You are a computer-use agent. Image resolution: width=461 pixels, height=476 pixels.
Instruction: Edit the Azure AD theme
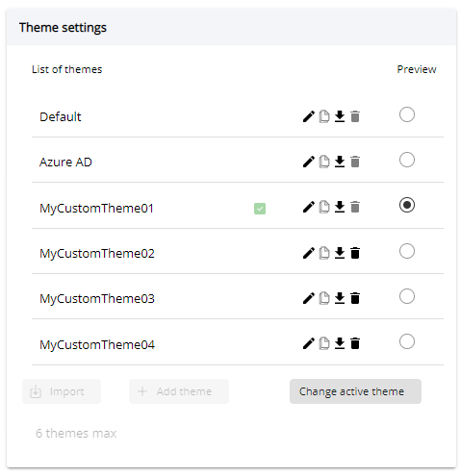coord(308,162)
